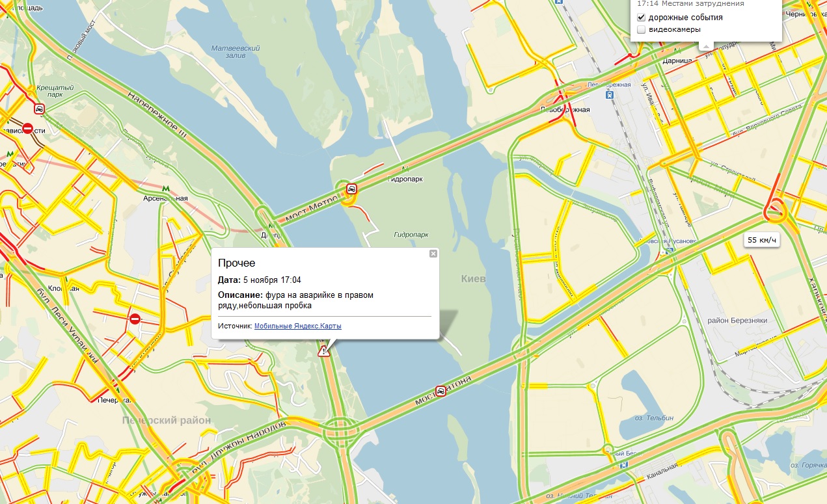This screenshot has width=827, height=504.
Task: Click the accident icon on Metro bridge
Action: coord(351,189)
